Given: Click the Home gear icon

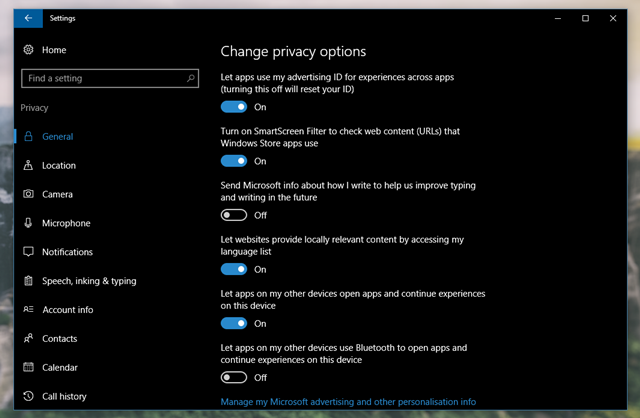Looking at the screenshot, I should point(28,50).
